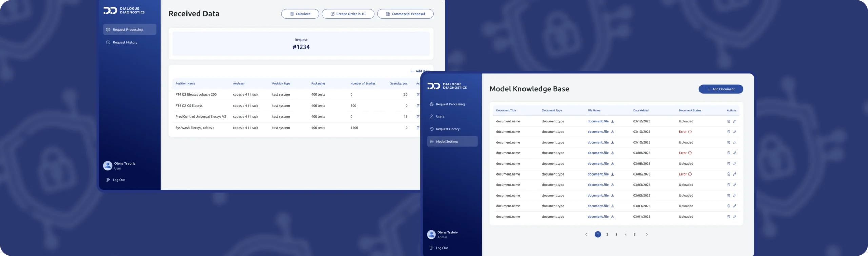This screenshot has width=868, height=256.
Task: Click the pencil edit icon for 03/12/2025 document
Action: pyautogui.click(x=735, y=121)
